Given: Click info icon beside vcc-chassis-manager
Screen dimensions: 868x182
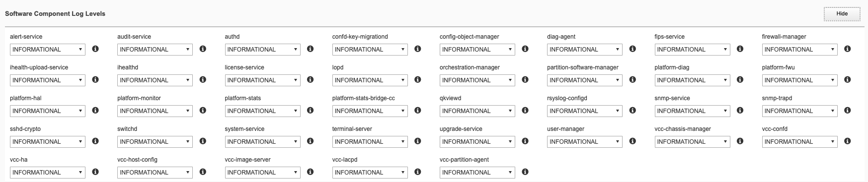Looking at the screenshot, I should click(740, 141).
